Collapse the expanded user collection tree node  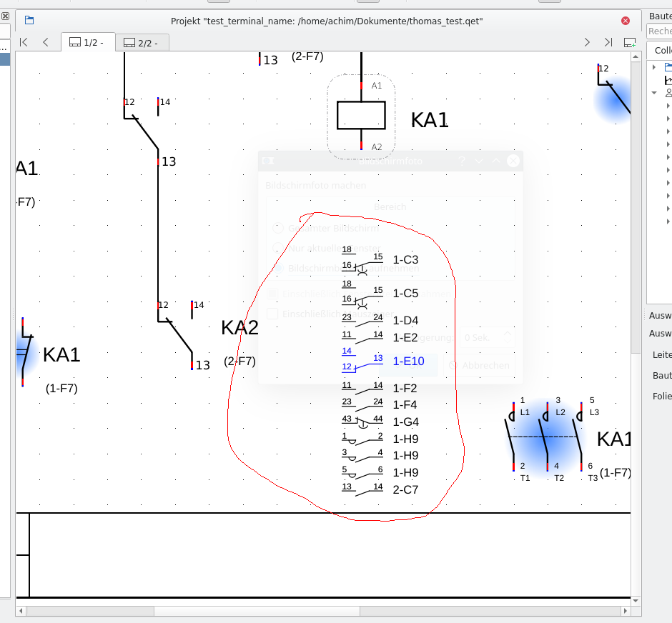tap(654, 92)
